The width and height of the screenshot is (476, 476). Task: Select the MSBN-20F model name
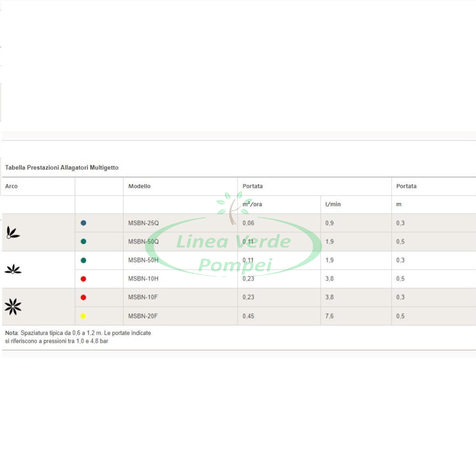[x=143, y=316]
